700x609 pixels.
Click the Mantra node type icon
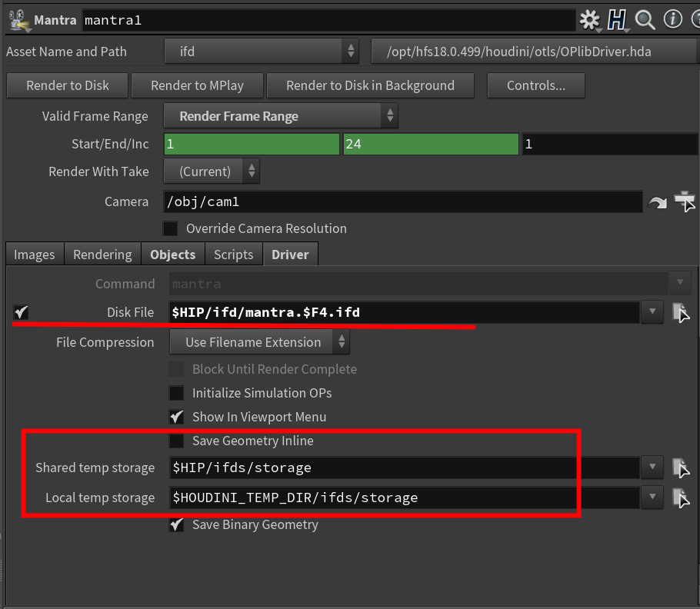click(x=18, y=20)
